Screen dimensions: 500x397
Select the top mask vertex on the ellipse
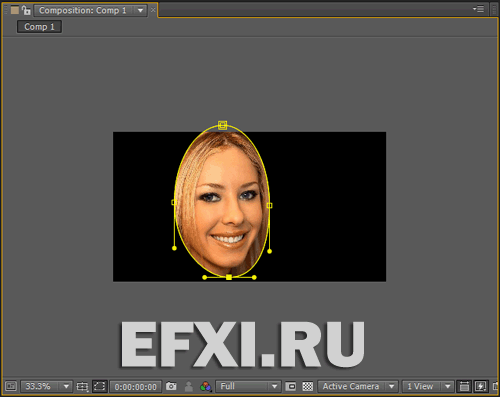pos(223,125)
